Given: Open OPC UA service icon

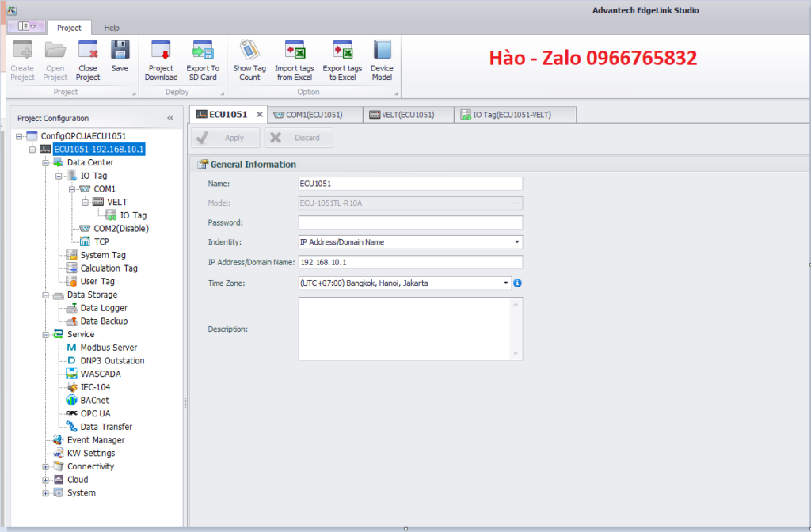Looking at the screenshot, I should (x=72, y=413).
